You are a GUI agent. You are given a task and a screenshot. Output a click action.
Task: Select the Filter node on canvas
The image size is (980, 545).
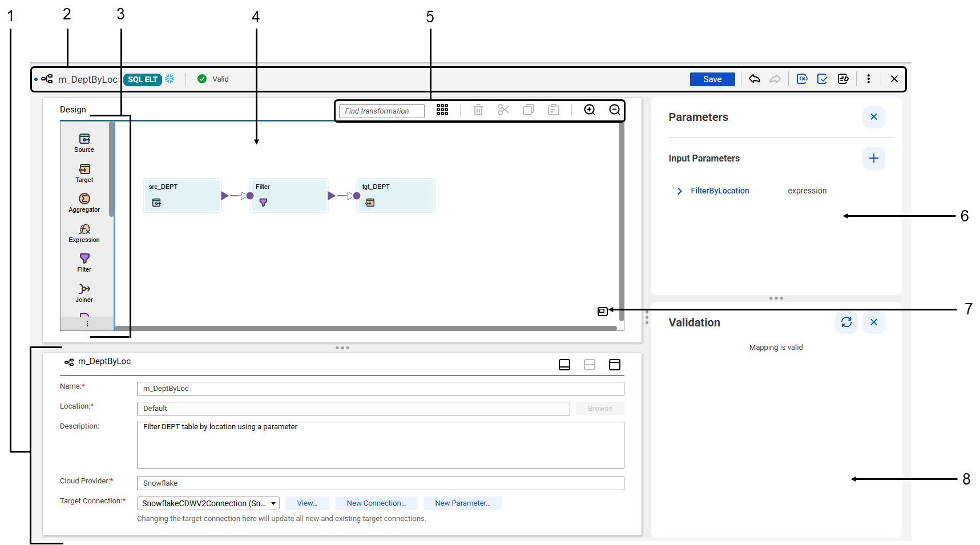coord(289,196)
